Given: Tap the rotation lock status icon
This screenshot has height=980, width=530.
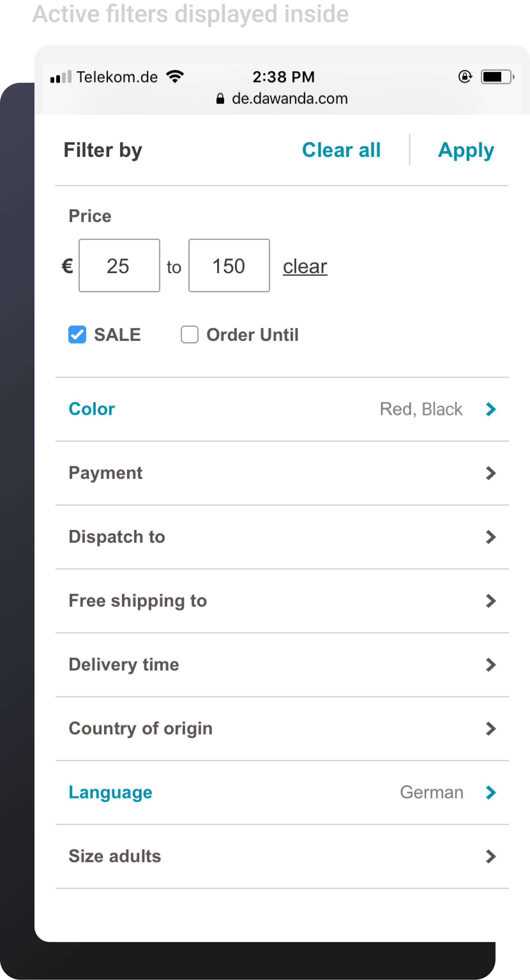Looking at the screenshot, I should (465, 77).
